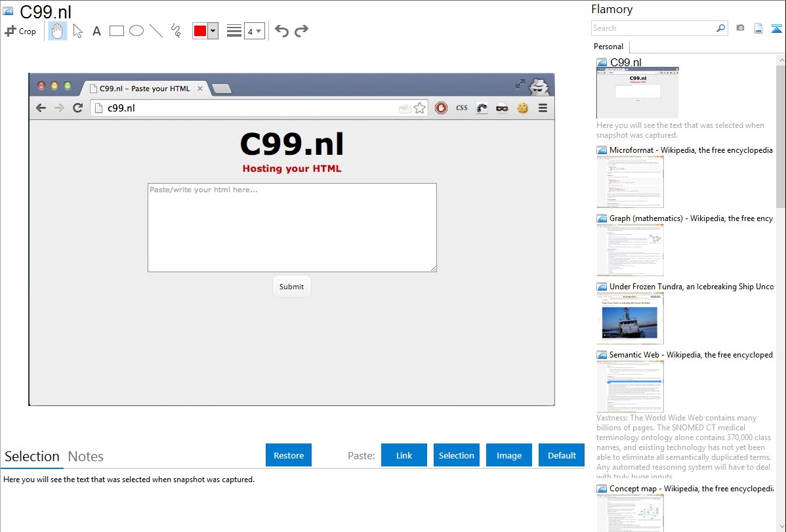This screenshot has width=786, height=532.
Task: Click the browser back arrow
Action: click(x=41, y=108)
